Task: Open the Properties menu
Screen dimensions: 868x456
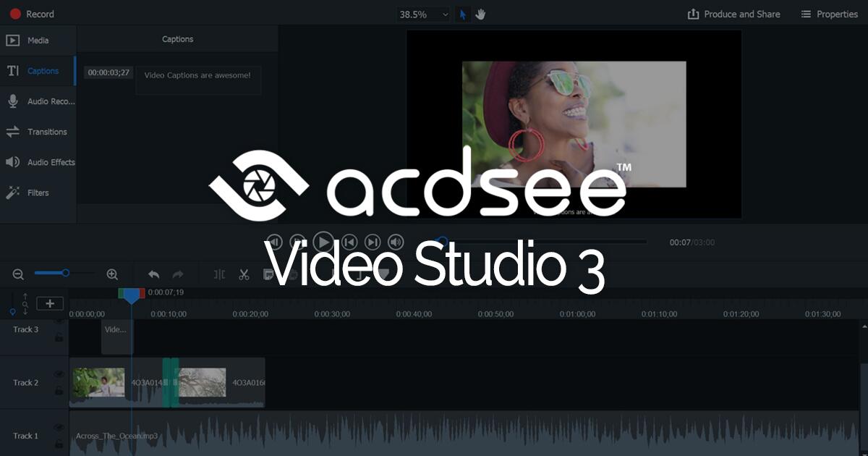Action: (x=827, y=14)
